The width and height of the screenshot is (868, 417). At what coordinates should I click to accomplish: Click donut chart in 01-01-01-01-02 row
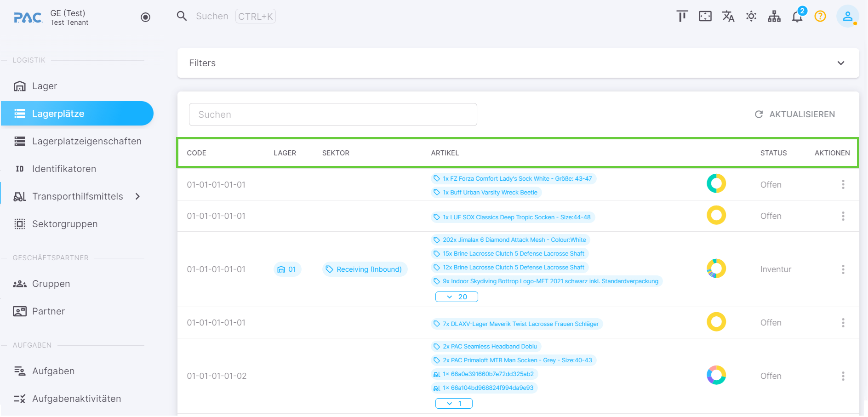coord(716,375)
